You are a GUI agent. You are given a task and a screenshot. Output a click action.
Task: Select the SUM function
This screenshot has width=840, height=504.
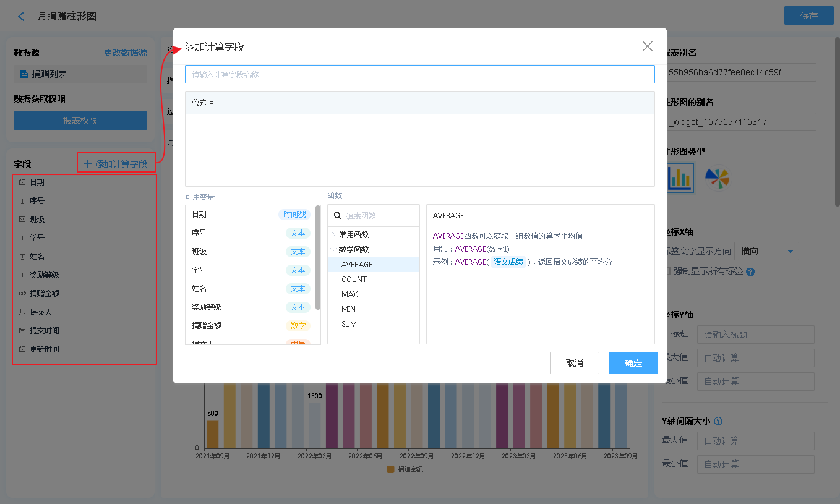349,324
